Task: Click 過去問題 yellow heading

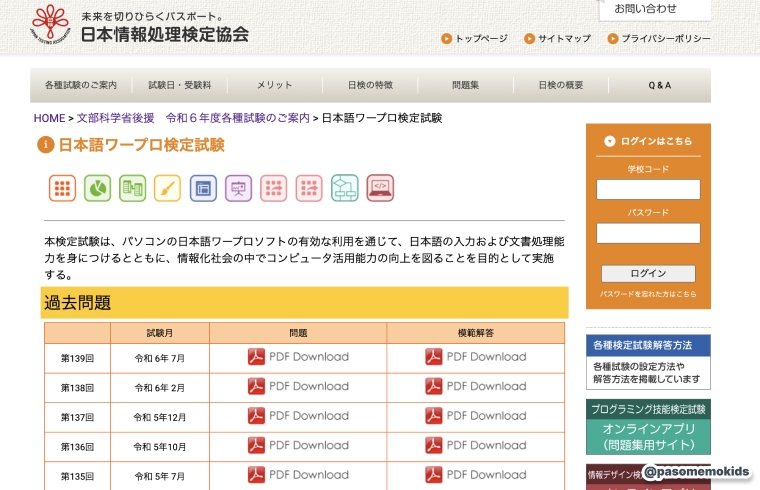Action: coord(304,302)
